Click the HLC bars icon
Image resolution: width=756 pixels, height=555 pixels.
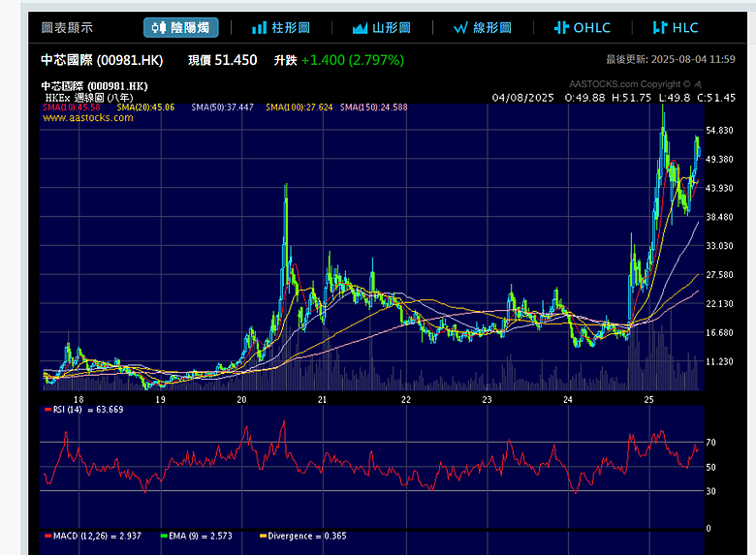tap(660, 27)
